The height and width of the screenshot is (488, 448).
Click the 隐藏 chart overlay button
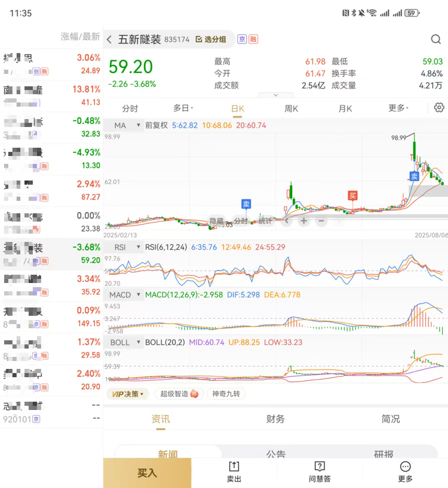tap(216, 221)
